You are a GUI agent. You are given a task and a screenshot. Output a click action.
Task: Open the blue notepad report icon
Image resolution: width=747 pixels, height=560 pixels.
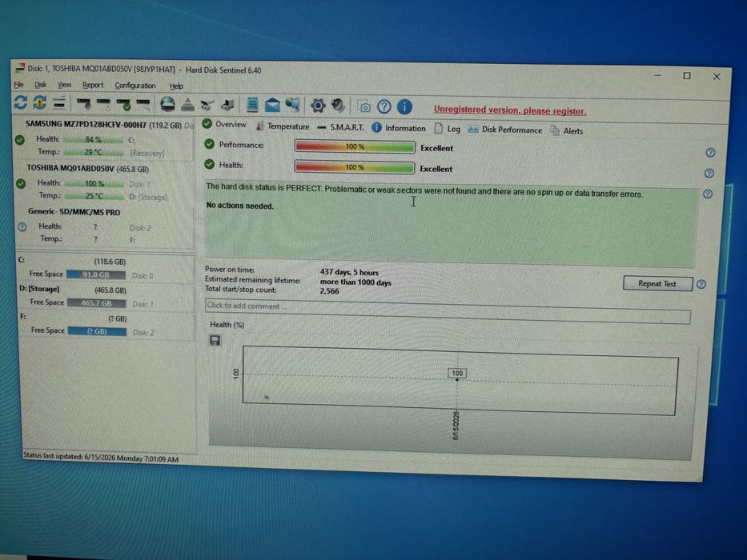(252, 106)
